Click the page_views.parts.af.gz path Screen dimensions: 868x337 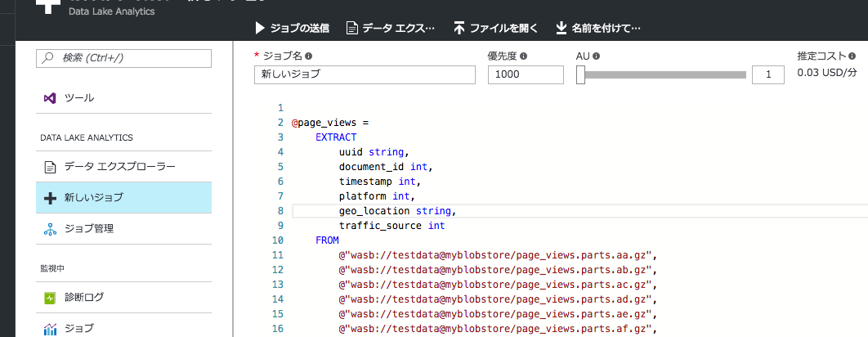[x=499, y=330]
